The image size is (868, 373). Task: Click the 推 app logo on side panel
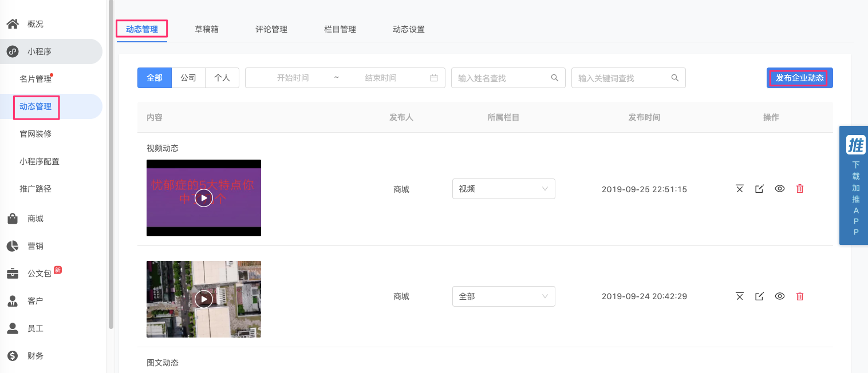click(x=856, y=145)
